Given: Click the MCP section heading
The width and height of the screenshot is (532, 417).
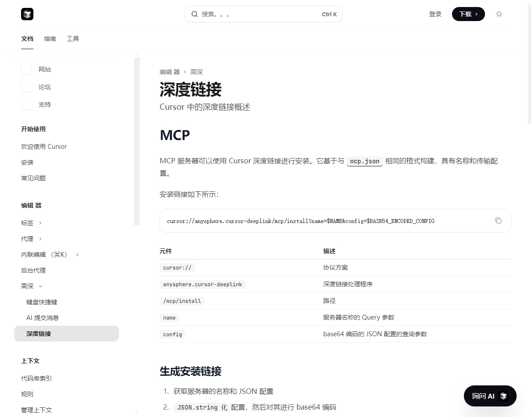Looking at the screenshot, I should pos(175,135).
